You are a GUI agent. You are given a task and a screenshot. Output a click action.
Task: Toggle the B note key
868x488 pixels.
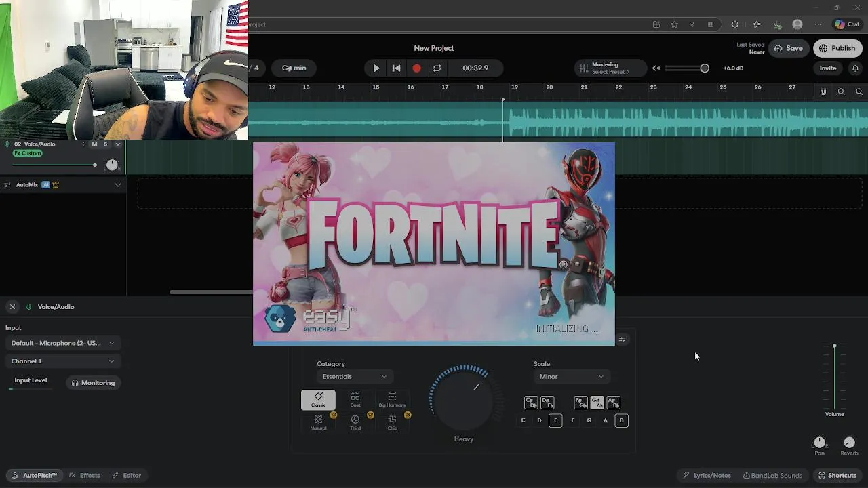(x=621, y=420)
